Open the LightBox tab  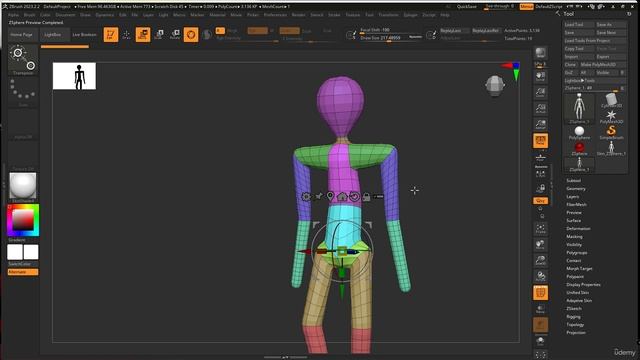pyautogui.click(x=53, y=35)
